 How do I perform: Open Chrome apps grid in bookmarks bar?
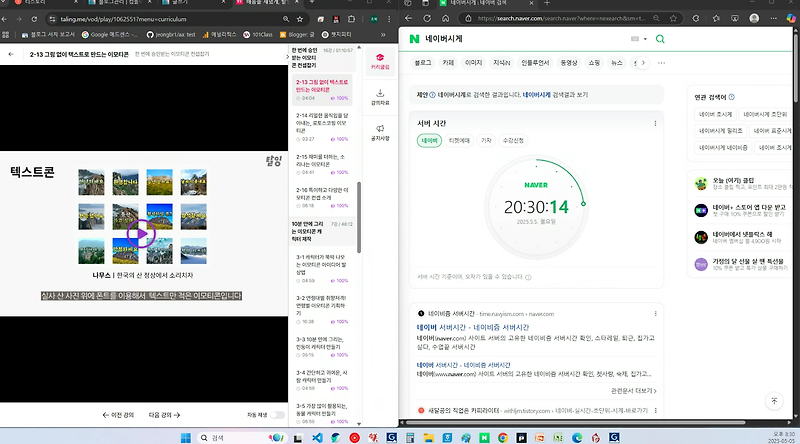pyautogui.click(x=6, y=35)
